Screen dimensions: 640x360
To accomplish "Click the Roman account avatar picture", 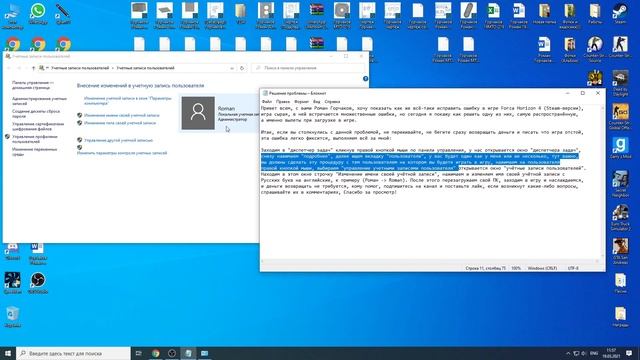I will point(198,113).
